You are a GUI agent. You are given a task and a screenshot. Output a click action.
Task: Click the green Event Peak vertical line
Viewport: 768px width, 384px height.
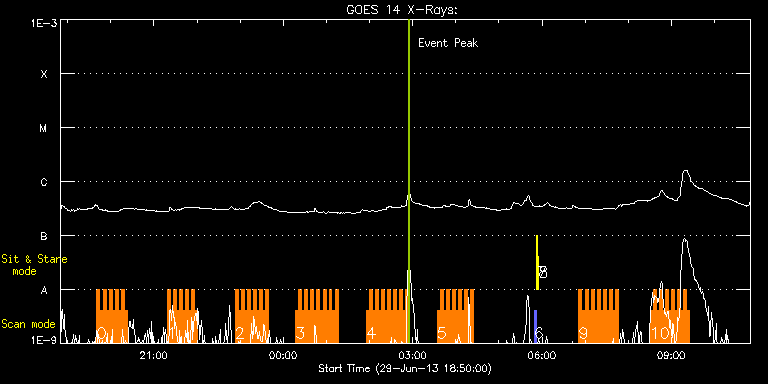(408, 181)
